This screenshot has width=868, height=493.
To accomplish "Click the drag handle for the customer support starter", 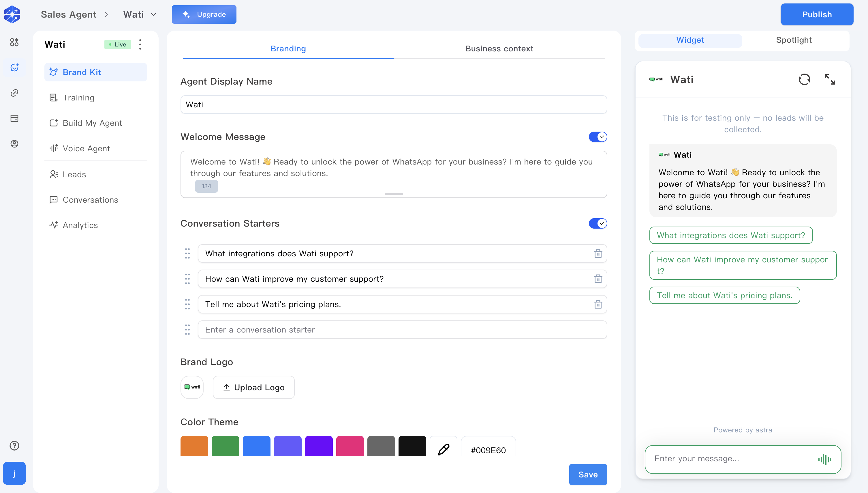I will 187,279.
